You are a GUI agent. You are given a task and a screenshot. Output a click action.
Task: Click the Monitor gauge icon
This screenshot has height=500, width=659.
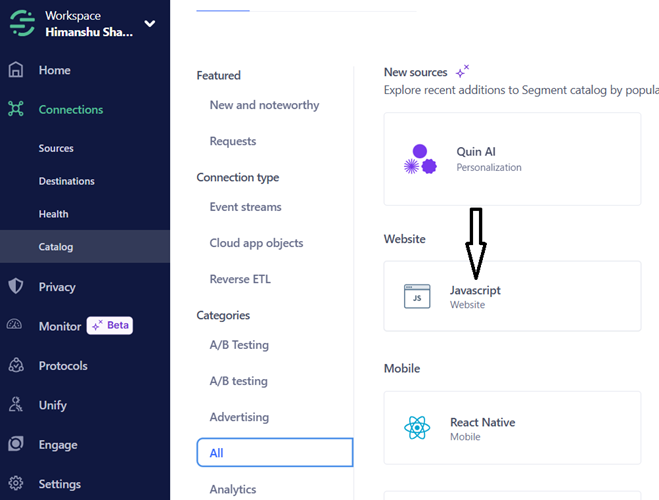pos(15,325)
